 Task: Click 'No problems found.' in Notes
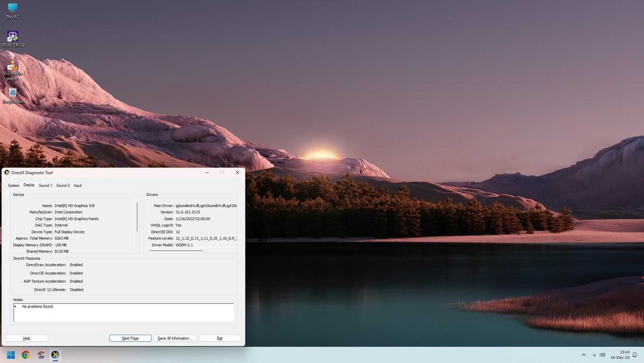38,307
